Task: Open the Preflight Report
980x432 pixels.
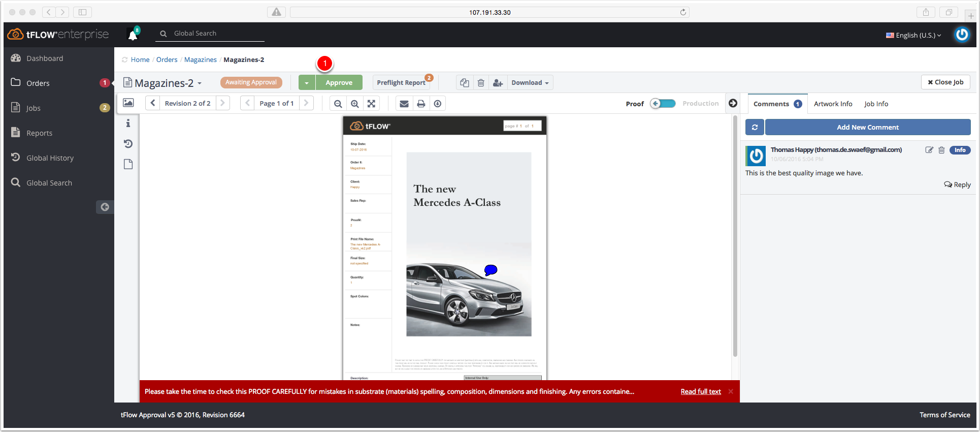Action: [x=401, y=83]
